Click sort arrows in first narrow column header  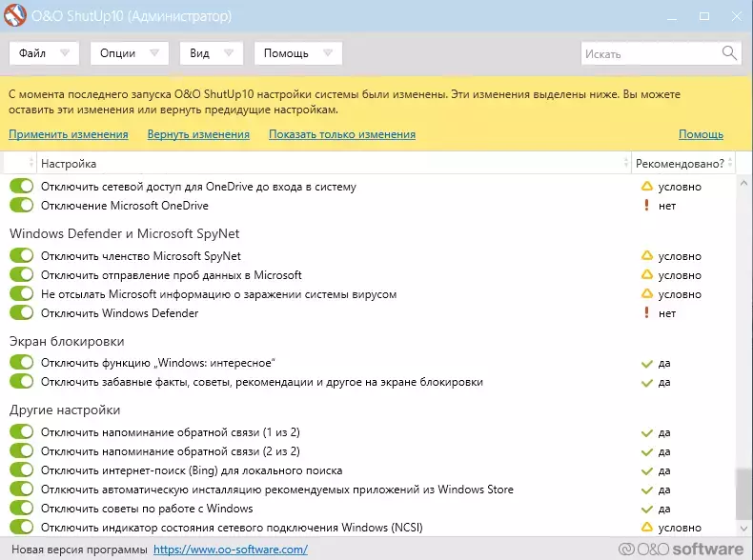(x=31, y=163)
